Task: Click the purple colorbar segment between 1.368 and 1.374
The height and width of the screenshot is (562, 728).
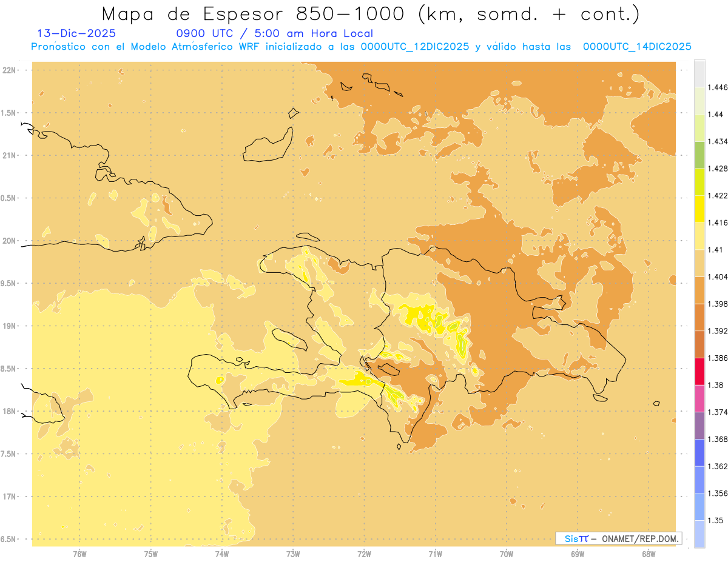Action: pos(699,426)
